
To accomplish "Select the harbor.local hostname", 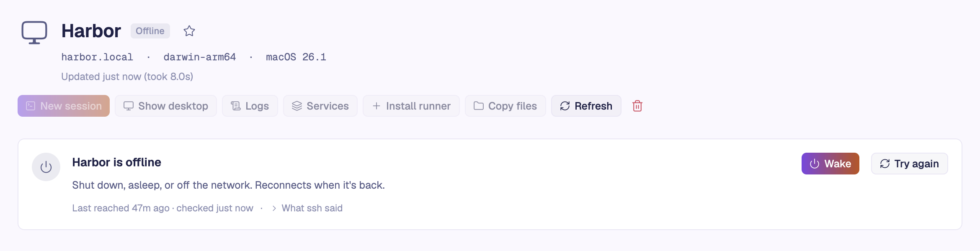I will tap(97, 57).
